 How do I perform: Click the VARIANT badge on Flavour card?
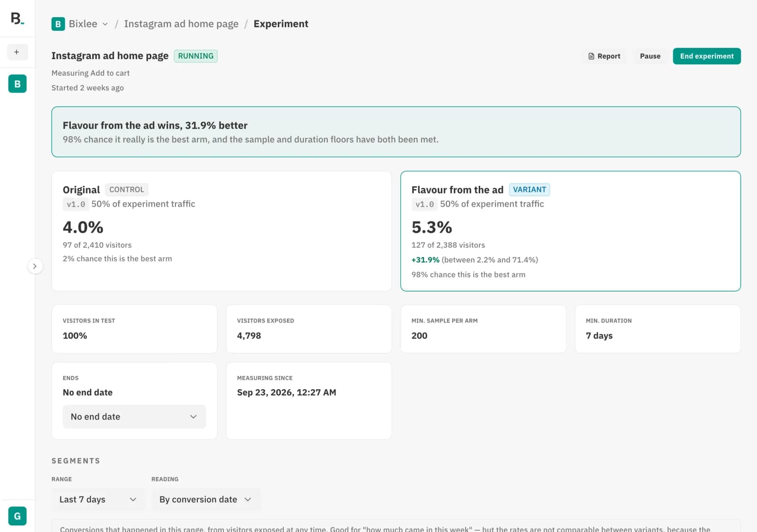point(529,190)
